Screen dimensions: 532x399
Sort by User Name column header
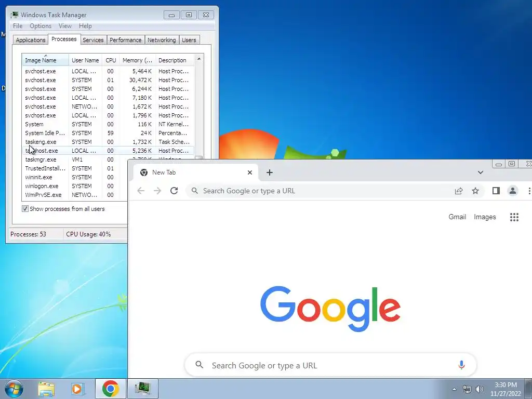click(x=85, y=60)
